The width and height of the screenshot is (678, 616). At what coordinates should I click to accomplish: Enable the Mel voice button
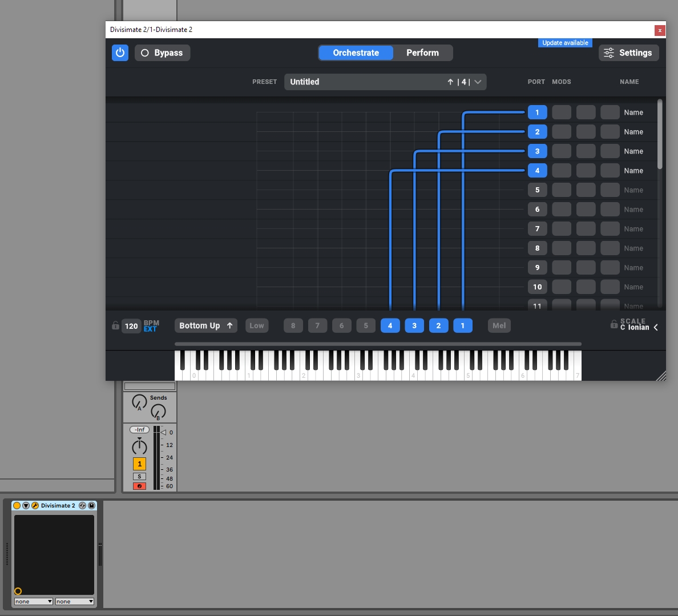point(499,326)
